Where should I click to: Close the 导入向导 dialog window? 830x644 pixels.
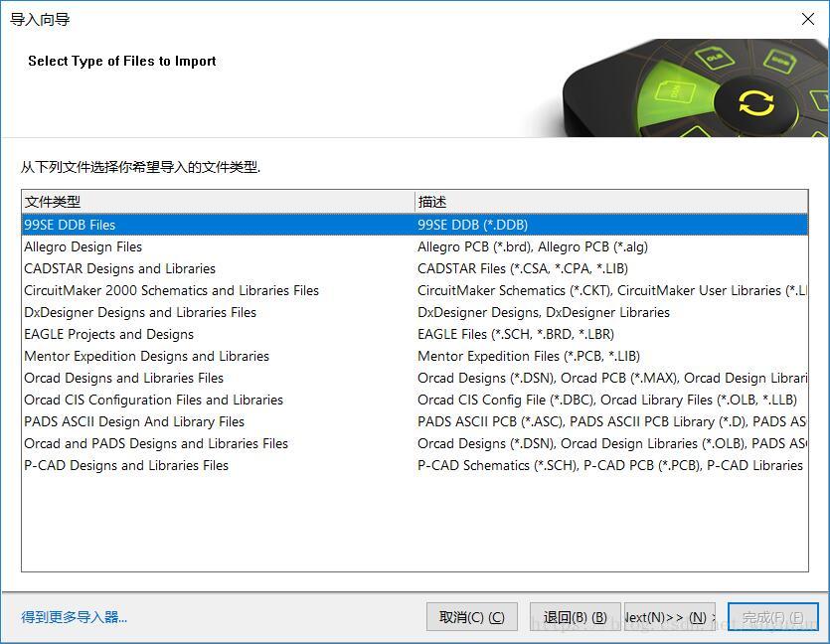click(808, 20)
